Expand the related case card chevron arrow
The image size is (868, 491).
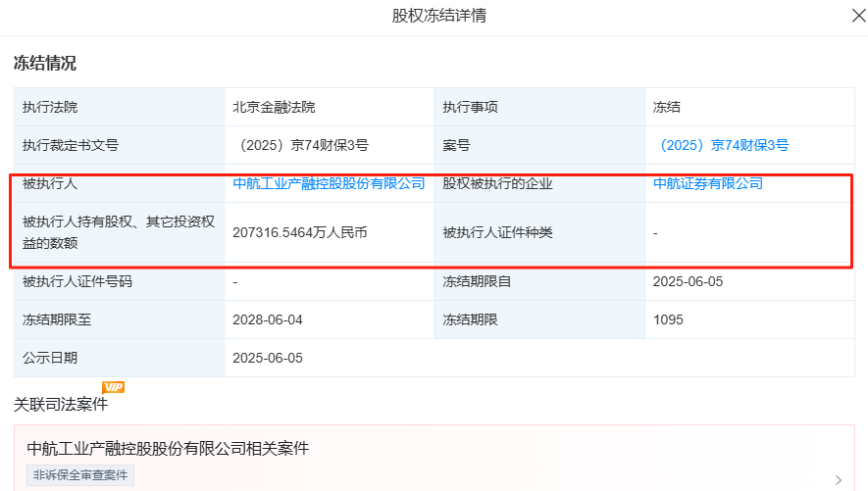coord(839,480)
